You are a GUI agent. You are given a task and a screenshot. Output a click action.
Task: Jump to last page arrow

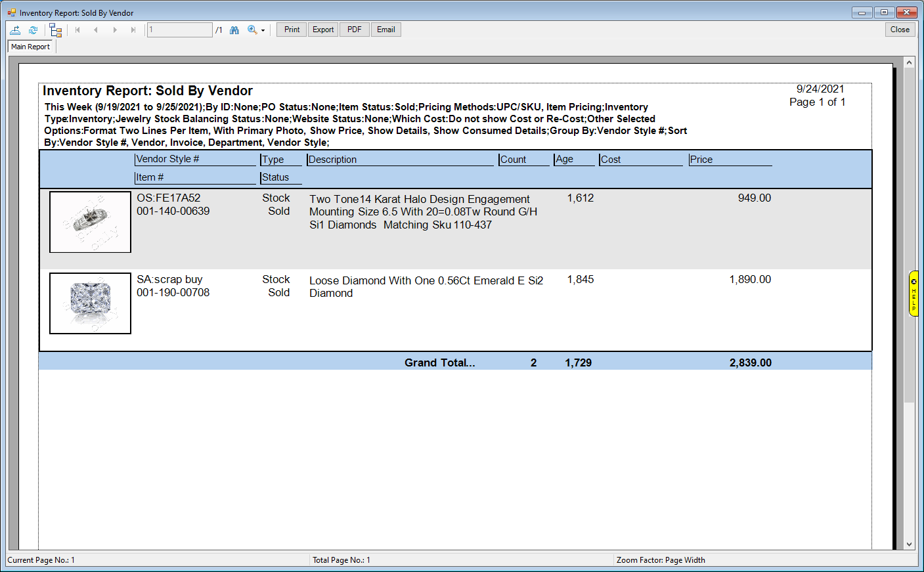pos(133,30)
